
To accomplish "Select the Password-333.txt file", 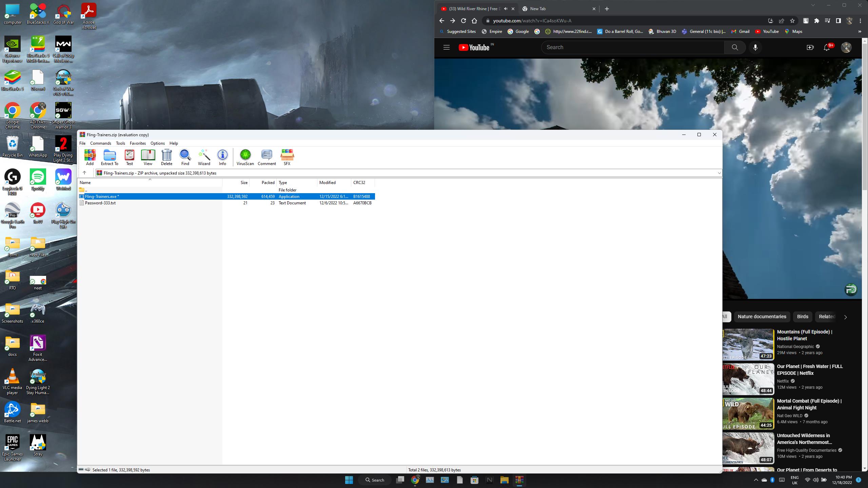I will click(x=100, y=203).
